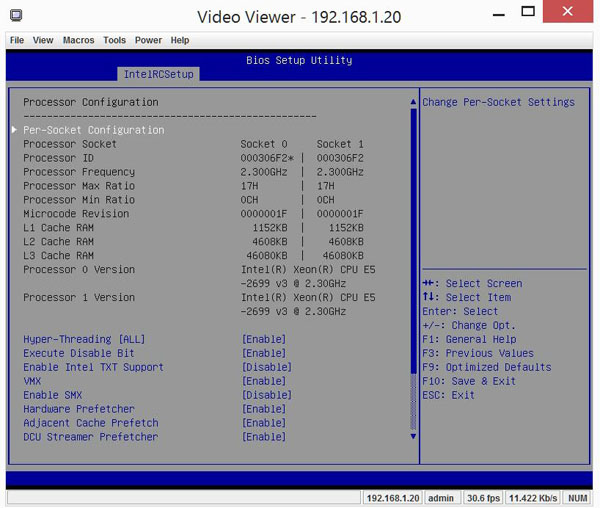Click the Processor Min Ratio label
This screenshot has width=600, height=508.
[79, 200]
